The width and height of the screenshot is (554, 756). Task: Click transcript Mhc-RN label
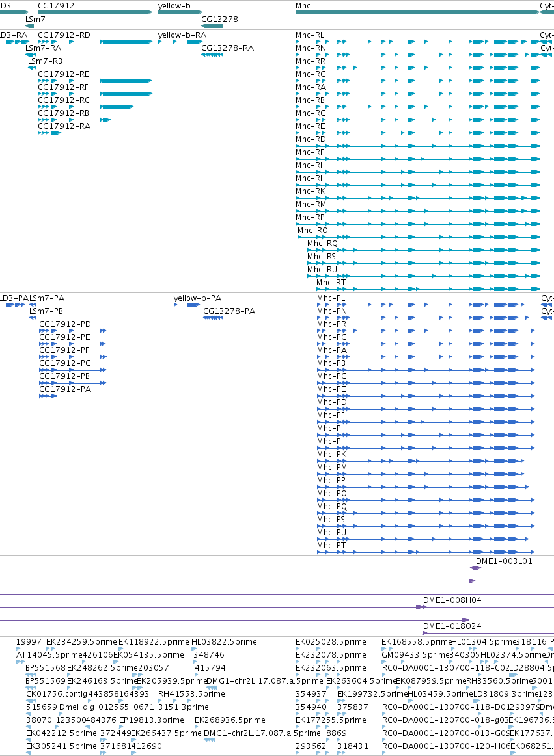pyautogui.click(x=311, y=48)
